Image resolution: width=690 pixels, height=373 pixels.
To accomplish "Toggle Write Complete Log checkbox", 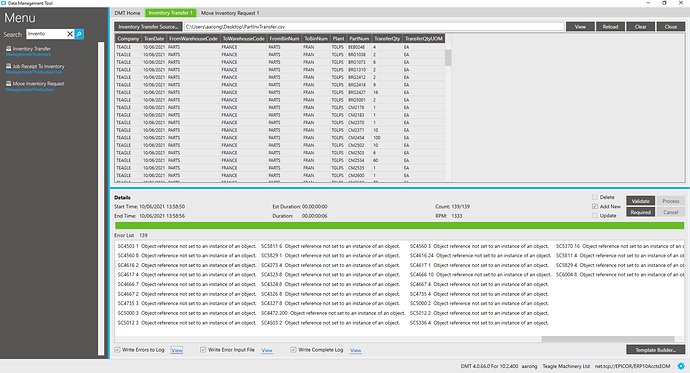I will [293, 350].
